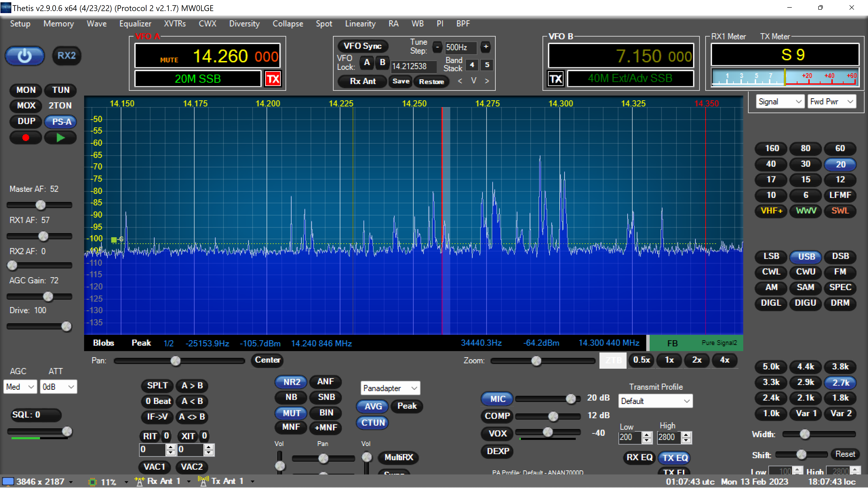This screenshot has height=488, width=868.
Task: Click the VFO Sync button
Action: pyautogui.click(x=363, y=46)
